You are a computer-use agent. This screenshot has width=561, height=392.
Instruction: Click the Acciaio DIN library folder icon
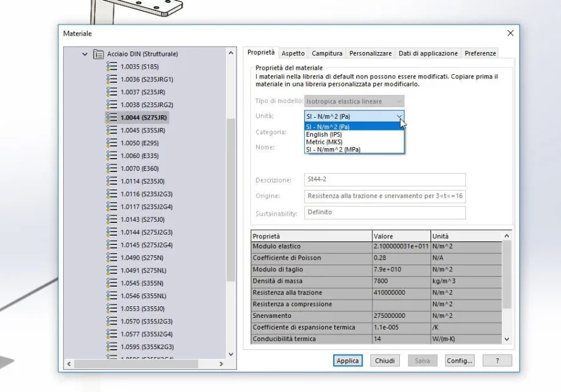click(99, 54)
